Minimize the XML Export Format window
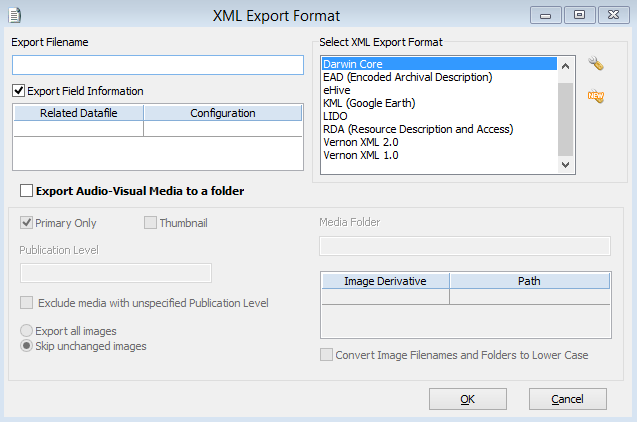 coord(546,15)
